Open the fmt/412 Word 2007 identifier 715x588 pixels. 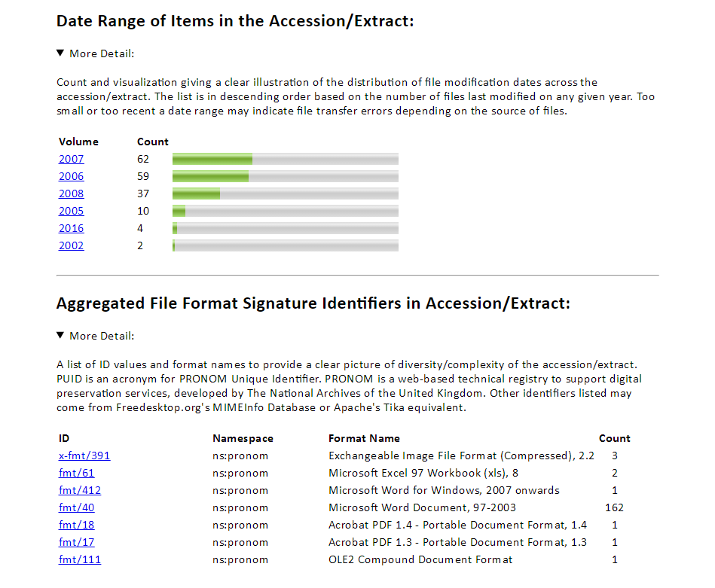point(79,490)
